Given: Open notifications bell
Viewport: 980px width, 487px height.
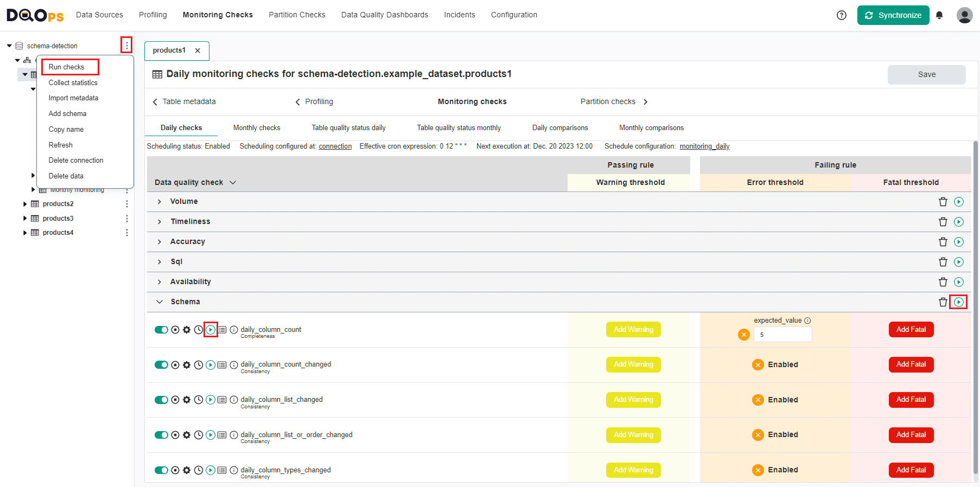Looking at the screenshot, I should point(939,15).
